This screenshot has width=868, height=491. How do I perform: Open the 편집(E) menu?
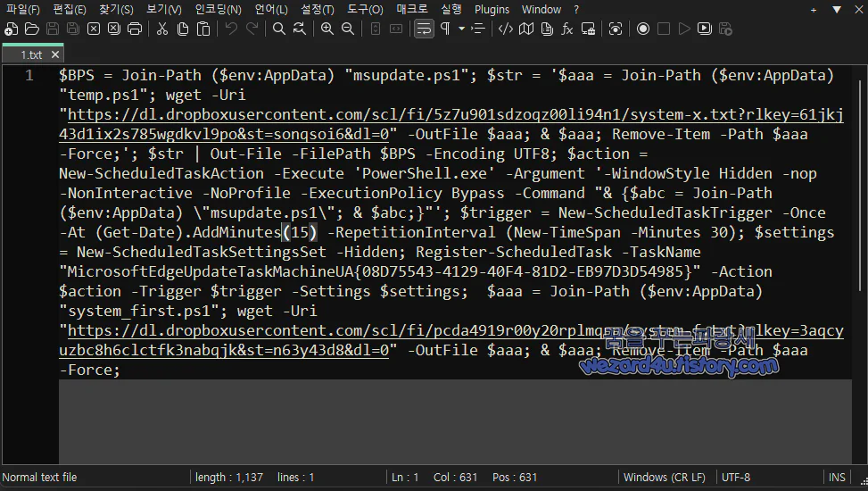[x=70, y=10]
